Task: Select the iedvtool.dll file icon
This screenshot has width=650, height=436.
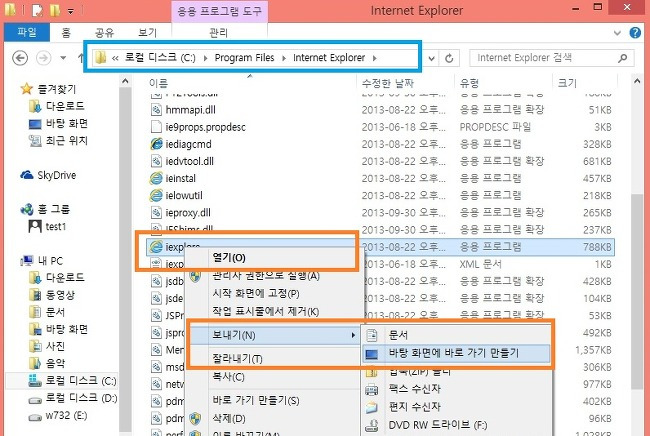Action: click(156, 161)
